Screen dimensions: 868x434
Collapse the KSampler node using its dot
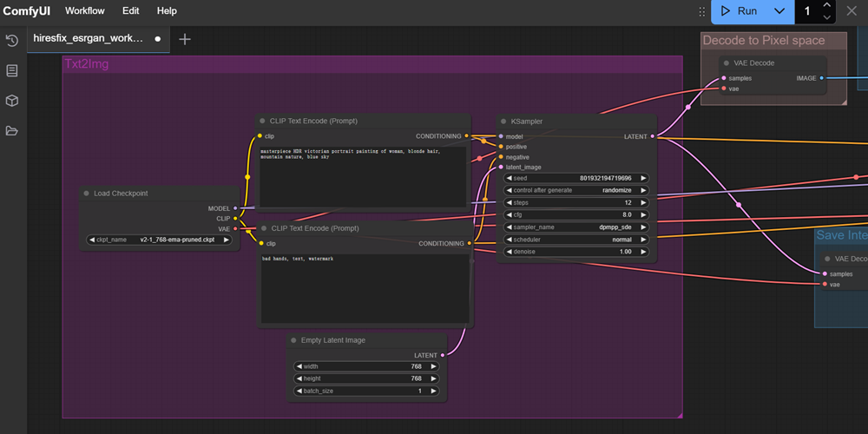pyautogui.click(x=503, y=122)
